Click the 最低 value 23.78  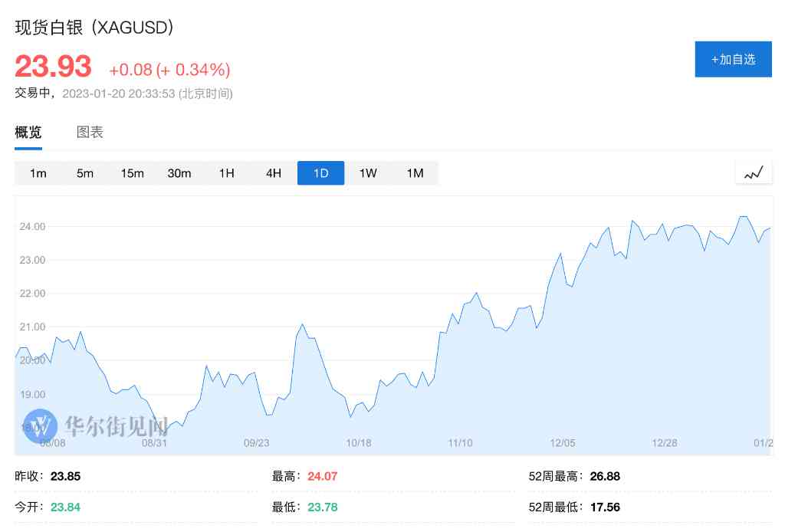[322, 507]
